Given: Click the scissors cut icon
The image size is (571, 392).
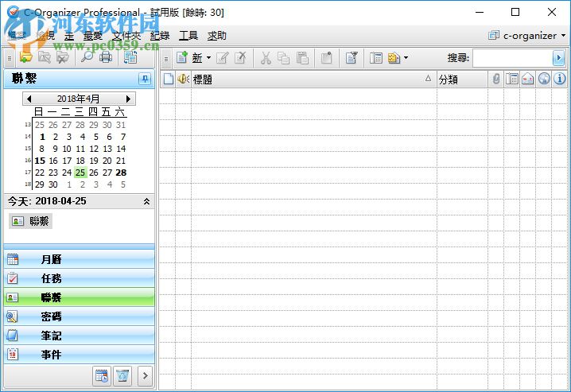Looking at the screenshot, I should tap(266, 57).
